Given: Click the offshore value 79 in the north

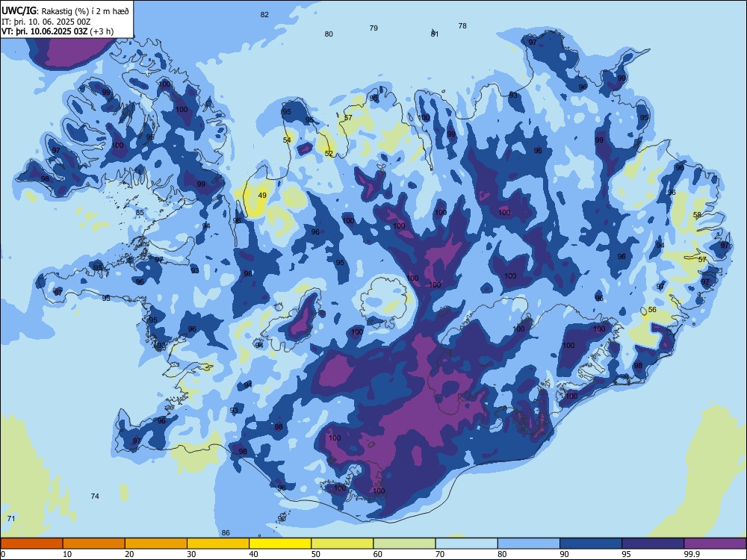Looking at the screenshot, I should click(373, 28).
